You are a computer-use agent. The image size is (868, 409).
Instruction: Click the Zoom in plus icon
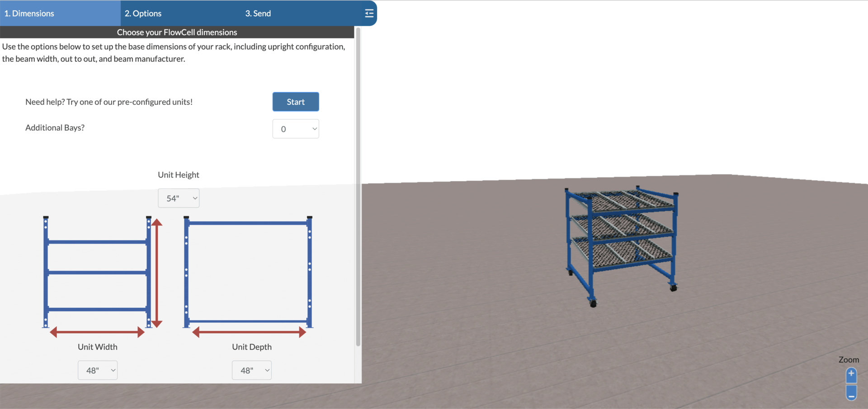tap(851, 374)
